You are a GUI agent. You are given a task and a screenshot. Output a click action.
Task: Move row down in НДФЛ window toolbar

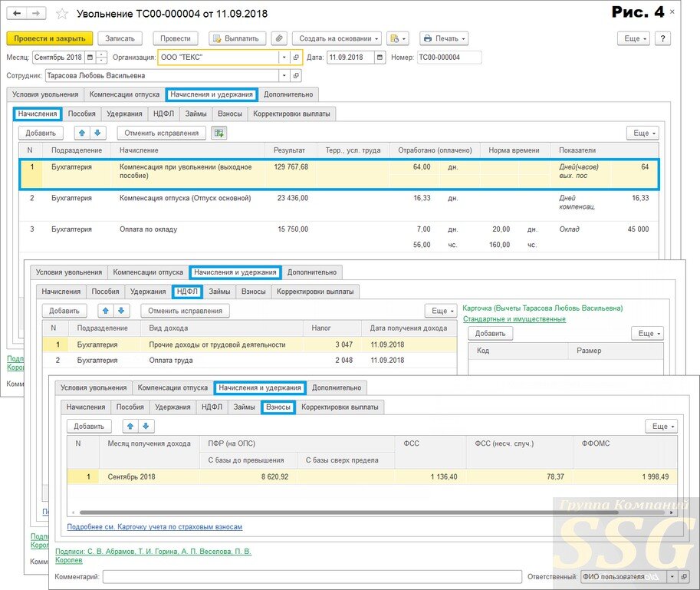[x=121, y=311]
